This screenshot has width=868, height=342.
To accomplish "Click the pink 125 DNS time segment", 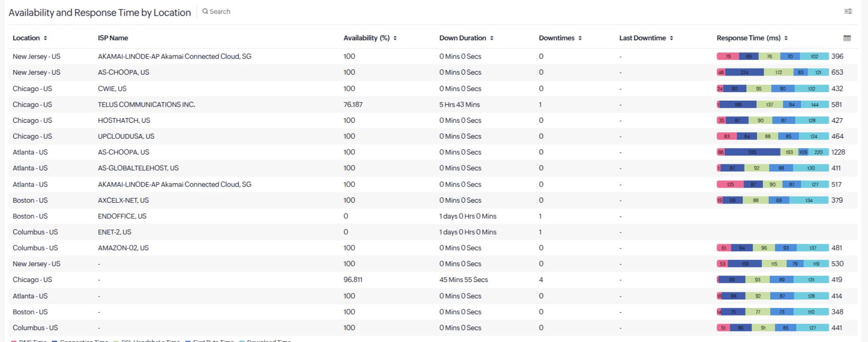I will [x=730, y=185].
